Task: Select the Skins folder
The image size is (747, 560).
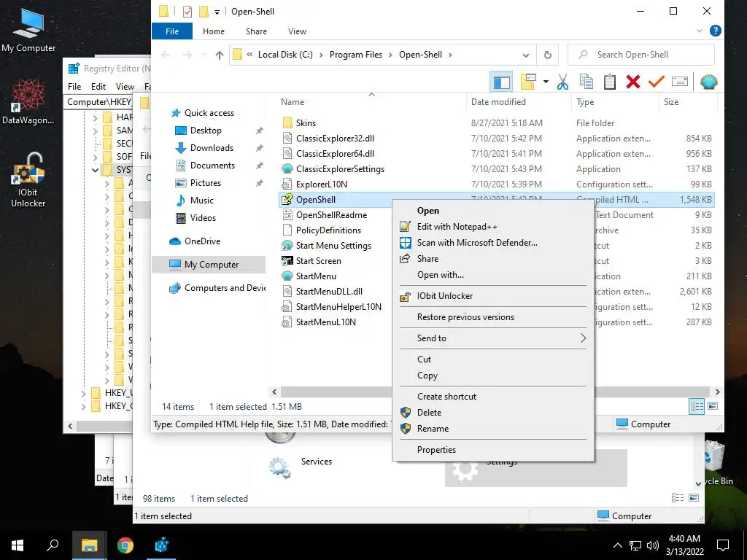Action: pyautogui.click(x=306, y=122)
